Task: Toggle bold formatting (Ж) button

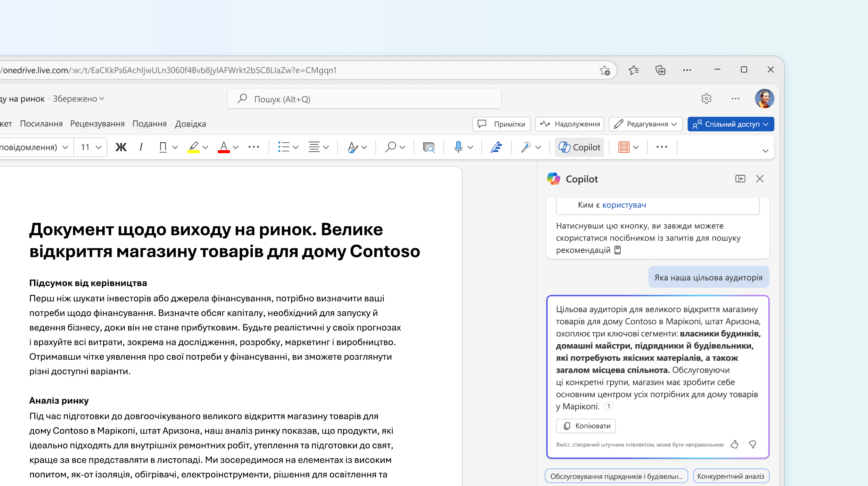Action: pyautogui.click(x=121, y=147)
